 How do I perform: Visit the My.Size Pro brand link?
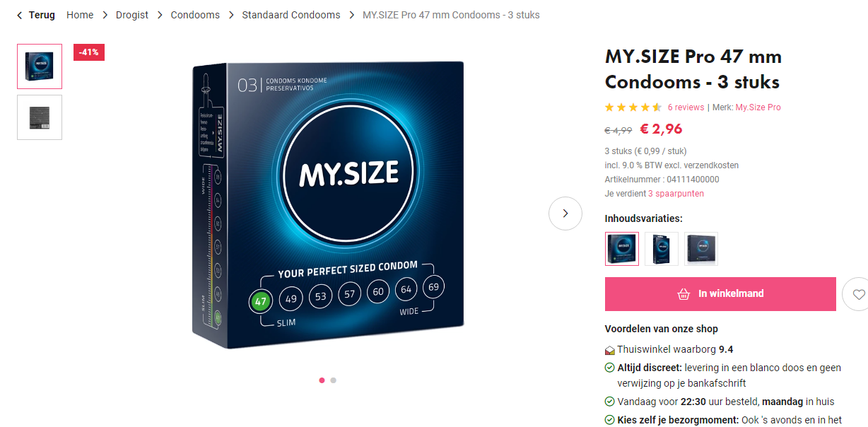(758, 107)
